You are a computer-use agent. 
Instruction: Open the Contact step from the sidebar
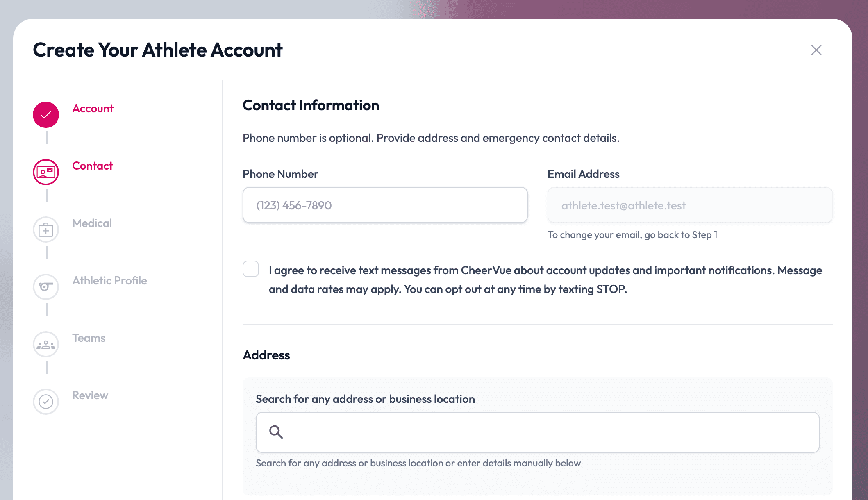pyautogui.click(x=92, y=166)
